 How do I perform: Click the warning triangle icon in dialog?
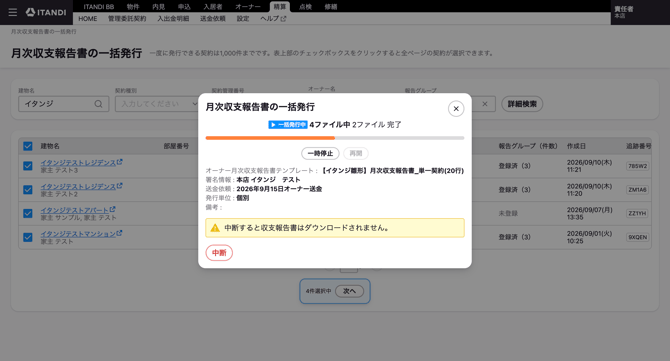coord(215,228)
